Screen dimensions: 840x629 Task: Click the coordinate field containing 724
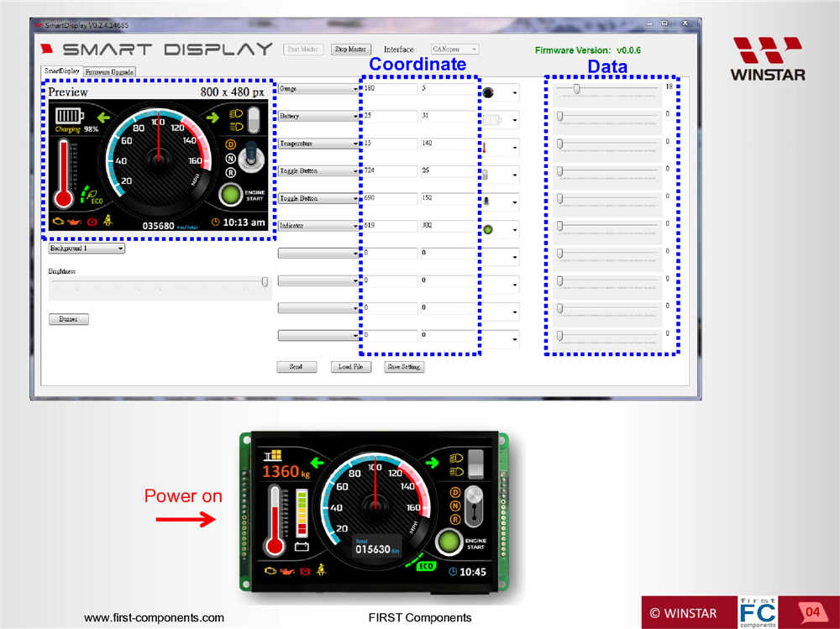coord(390,171)
